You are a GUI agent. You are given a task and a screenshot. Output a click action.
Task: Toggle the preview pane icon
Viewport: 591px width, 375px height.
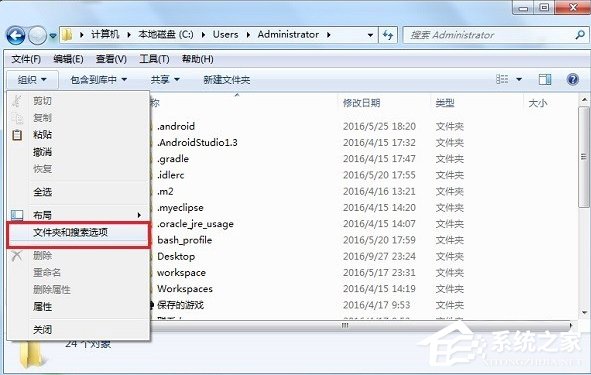click(545, 79)
